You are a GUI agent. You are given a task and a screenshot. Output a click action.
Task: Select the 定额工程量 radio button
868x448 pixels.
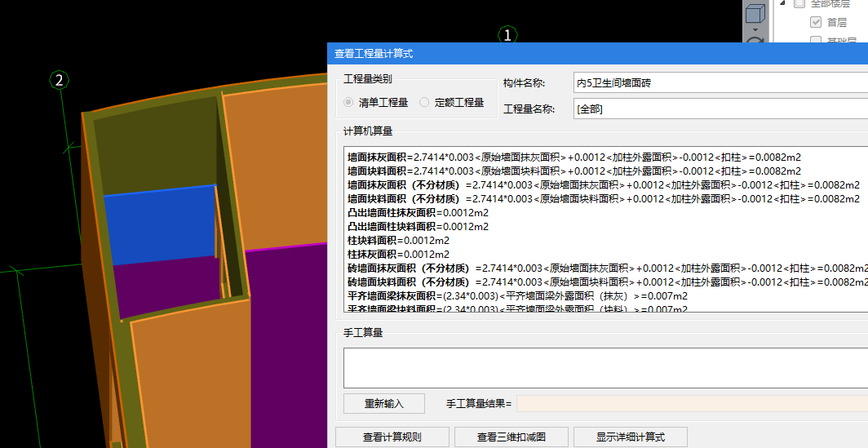coord(424,103)
